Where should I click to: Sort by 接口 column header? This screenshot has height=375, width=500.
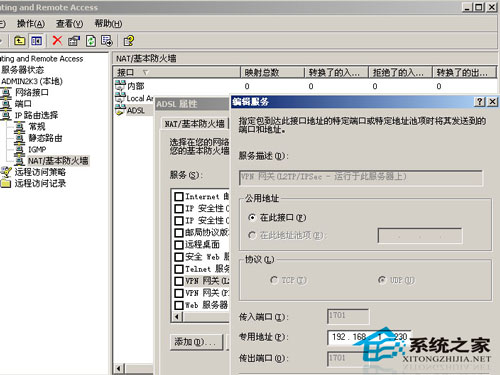coord(177,72)
